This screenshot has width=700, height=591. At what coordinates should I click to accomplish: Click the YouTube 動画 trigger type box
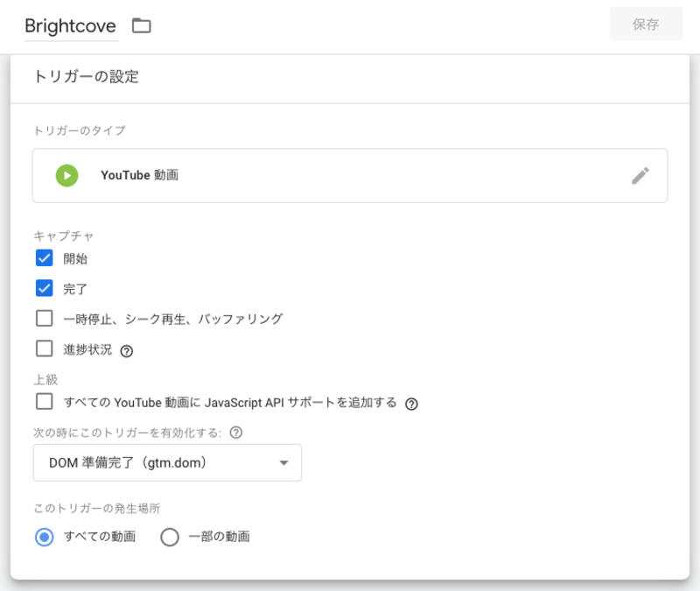coord(350,176)
